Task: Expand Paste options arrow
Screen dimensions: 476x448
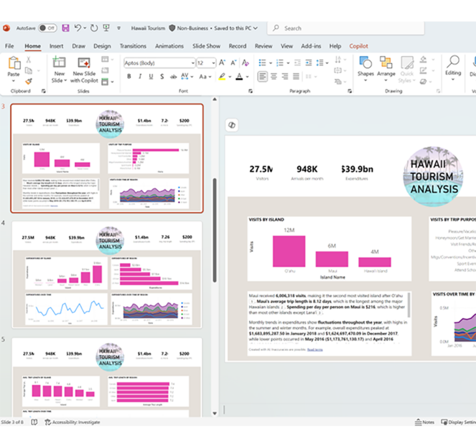Action: click(x=13, y=81)
